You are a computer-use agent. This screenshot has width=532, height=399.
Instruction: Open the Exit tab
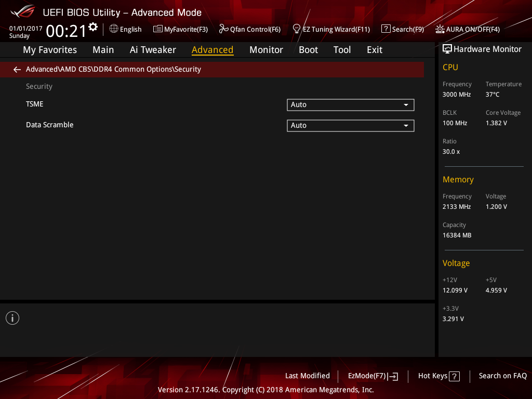375,50
